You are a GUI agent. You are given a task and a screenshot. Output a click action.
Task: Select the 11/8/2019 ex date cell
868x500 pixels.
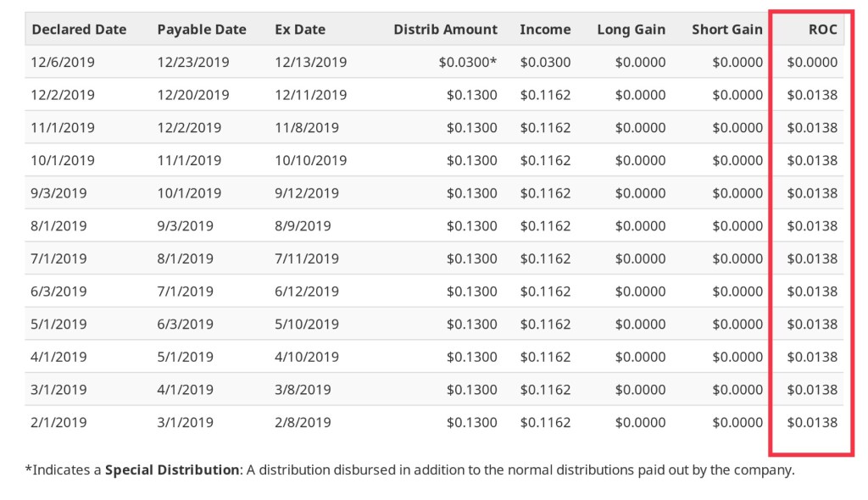[307, 128]
